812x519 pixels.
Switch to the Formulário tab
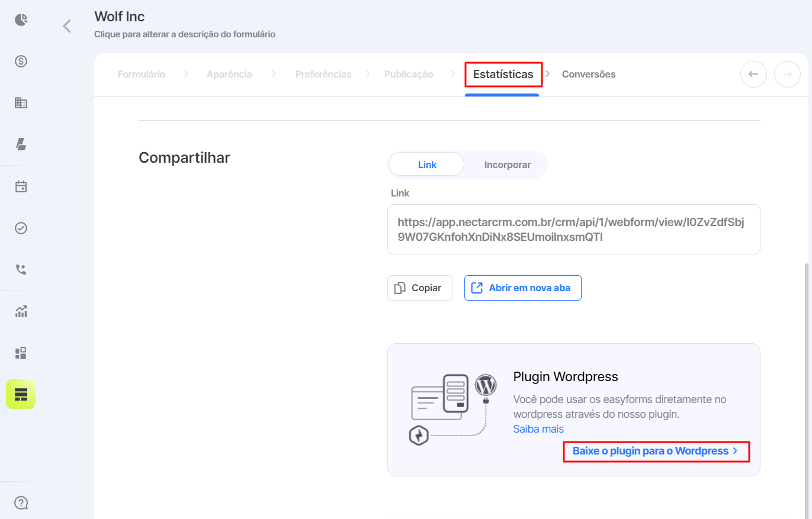point(142,75)
